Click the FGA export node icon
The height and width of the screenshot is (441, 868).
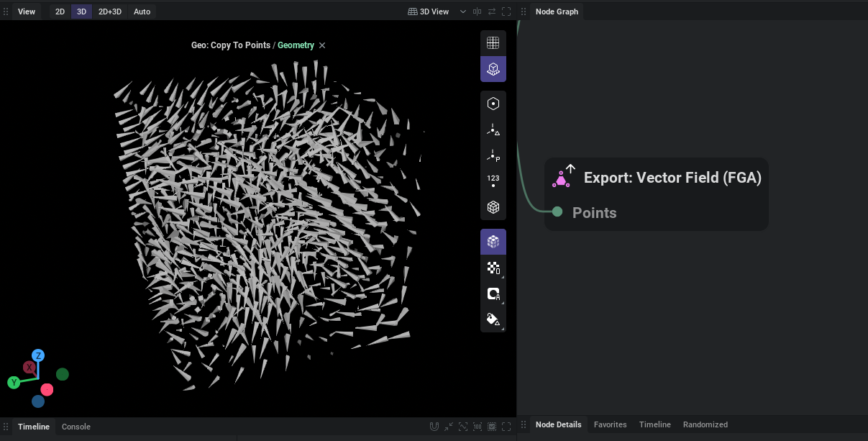coord(564,176)
